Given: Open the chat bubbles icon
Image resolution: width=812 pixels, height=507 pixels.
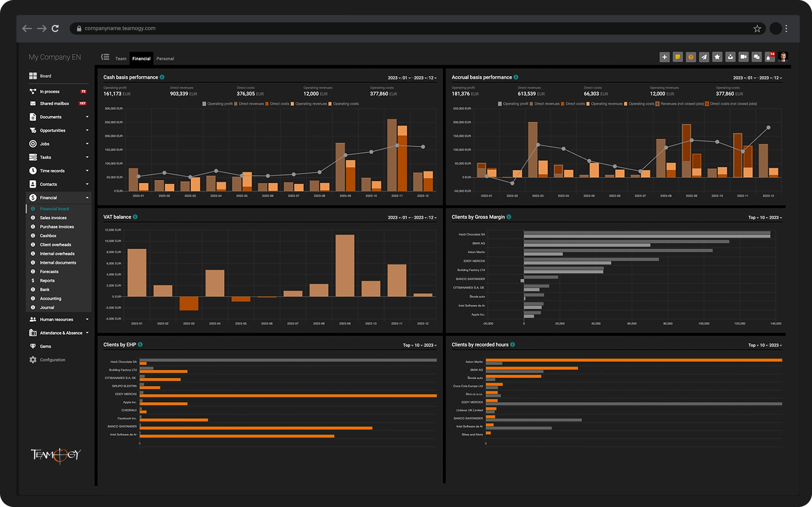Looking at the screenshot, I should 756,57.
